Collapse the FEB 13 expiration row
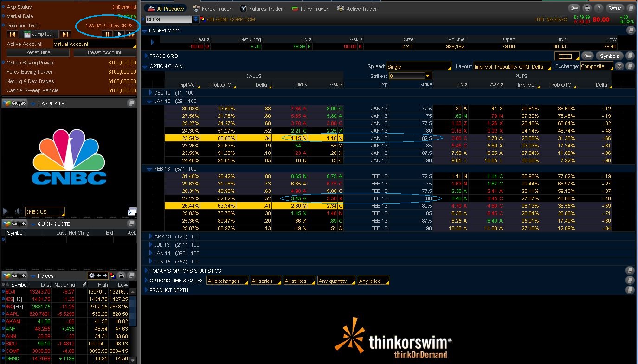This screenshot has width=638, height=364. click(149, 169)
